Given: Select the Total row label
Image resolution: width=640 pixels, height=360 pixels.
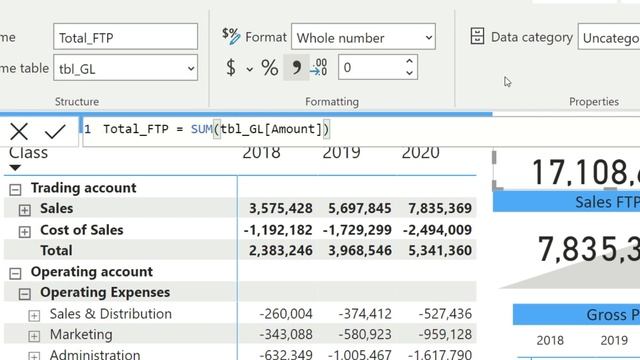Looking at the screenshot, I should [56, 250].
